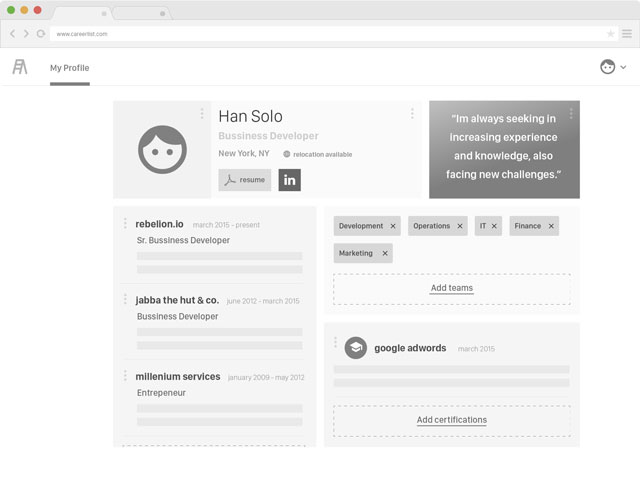
Task: Click the ladder logo icon
Action: click(x=20, y=67)
